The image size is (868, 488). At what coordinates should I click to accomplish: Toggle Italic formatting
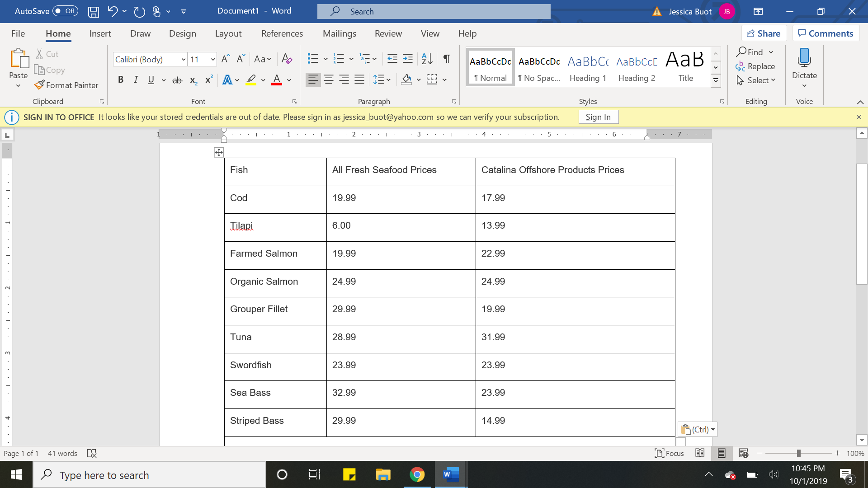pos(136,80)
